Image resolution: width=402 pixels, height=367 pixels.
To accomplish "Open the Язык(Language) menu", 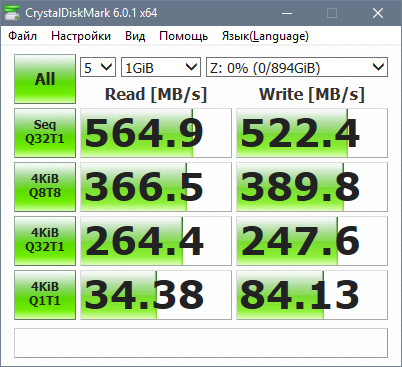I will [x=265, y=36].
